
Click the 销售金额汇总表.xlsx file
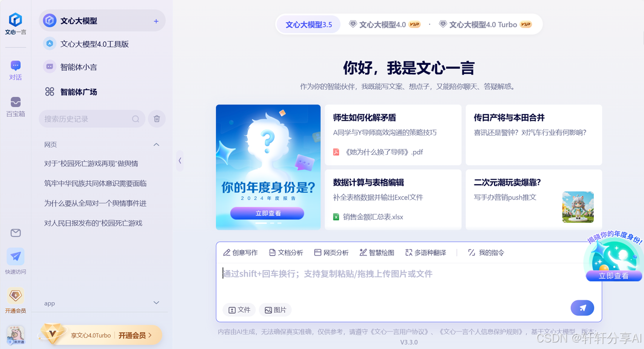(368, 217)
